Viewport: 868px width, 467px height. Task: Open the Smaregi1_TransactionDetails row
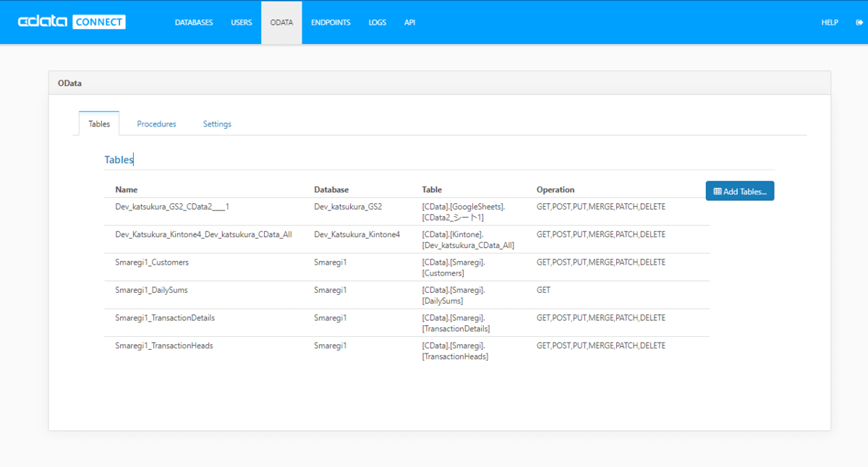tap(165, 318)
